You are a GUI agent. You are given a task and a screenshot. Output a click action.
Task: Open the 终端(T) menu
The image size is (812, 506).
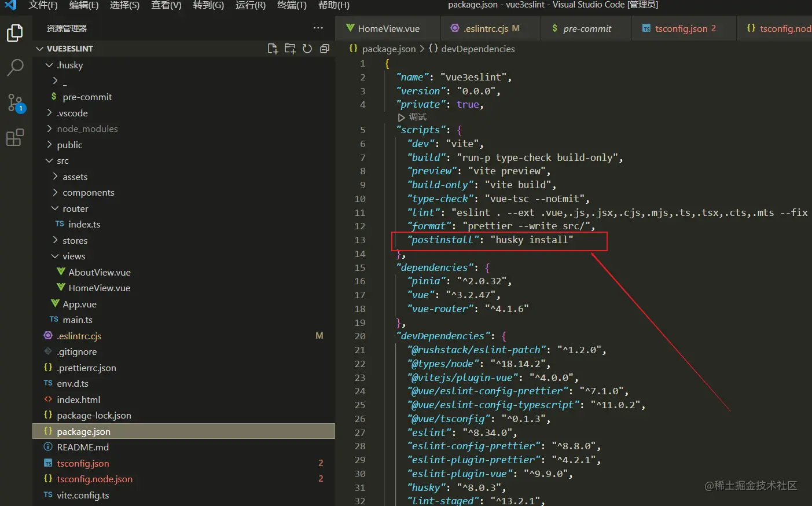[292, 5]
